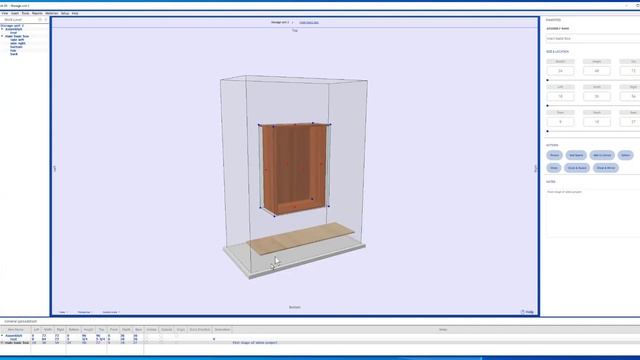640x360 pixels.
Task: Switch to the Right view label
Action: [536, 168]
